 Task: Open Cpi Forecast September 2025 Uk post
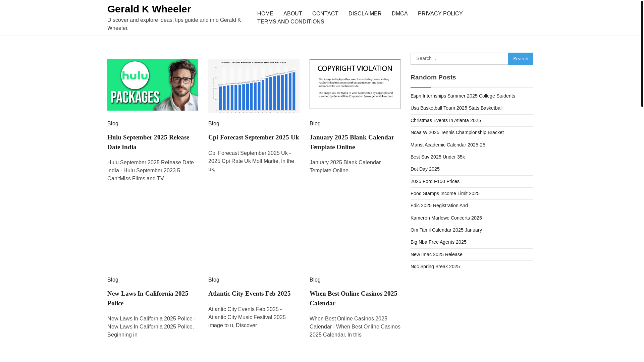point(254,137)
